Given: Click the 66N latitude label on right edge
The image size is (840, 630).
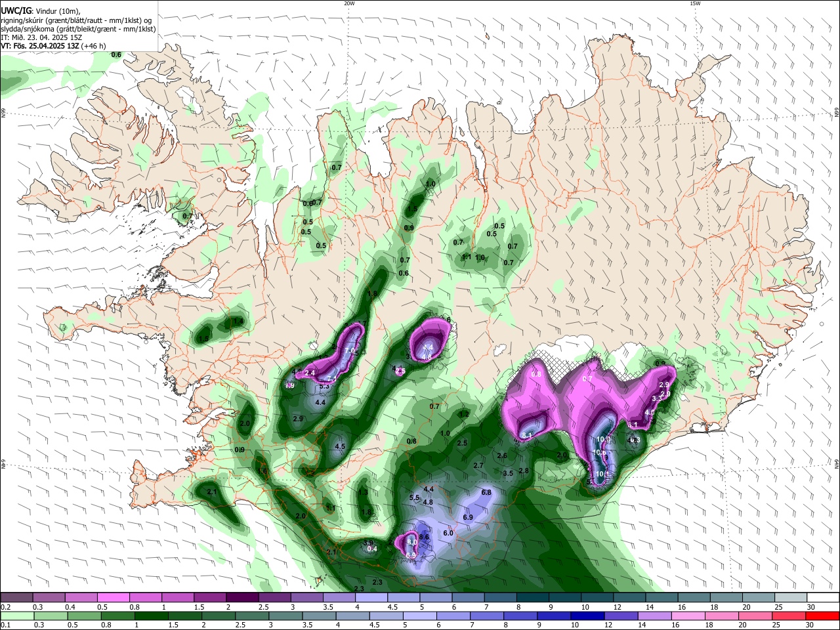Looking at the screenshot, I should coord(836,114).
